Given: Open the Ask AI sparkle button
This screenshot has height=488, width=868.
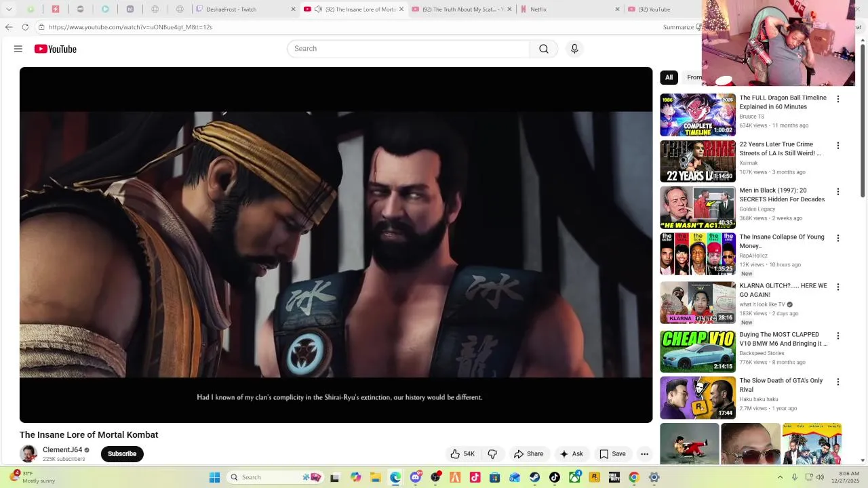Looking at the screenshot, I should click(571, 454).
